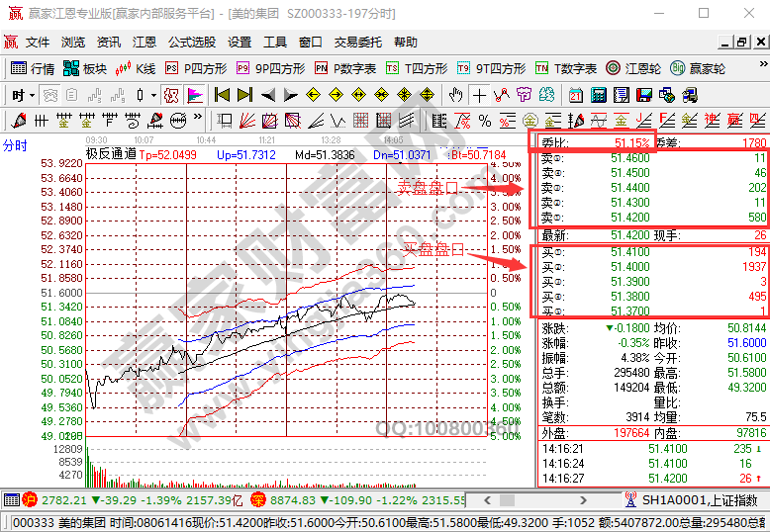
Task: Toggle the pink flag chart mode button
Action: pos(195,95)
